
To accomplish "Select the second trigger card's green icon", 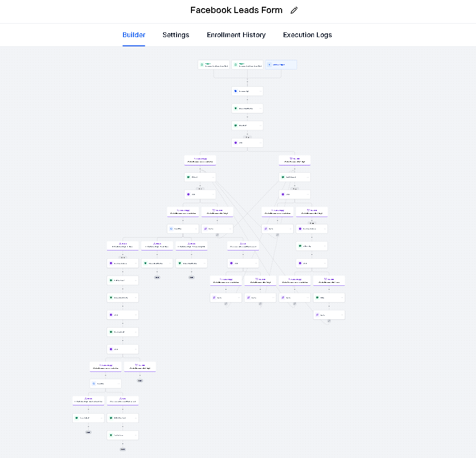I will tap(235, 65).
